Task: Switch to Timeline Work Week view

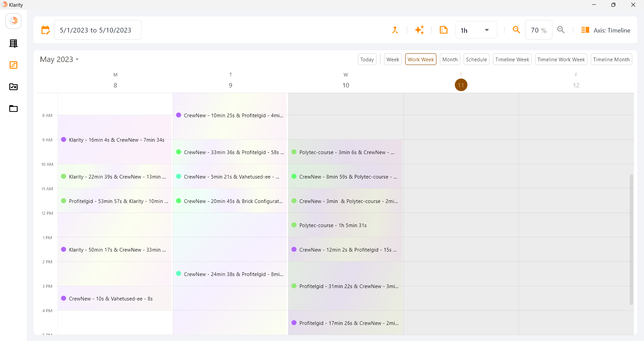Action: pyautogui.click(x=561, y=59)
